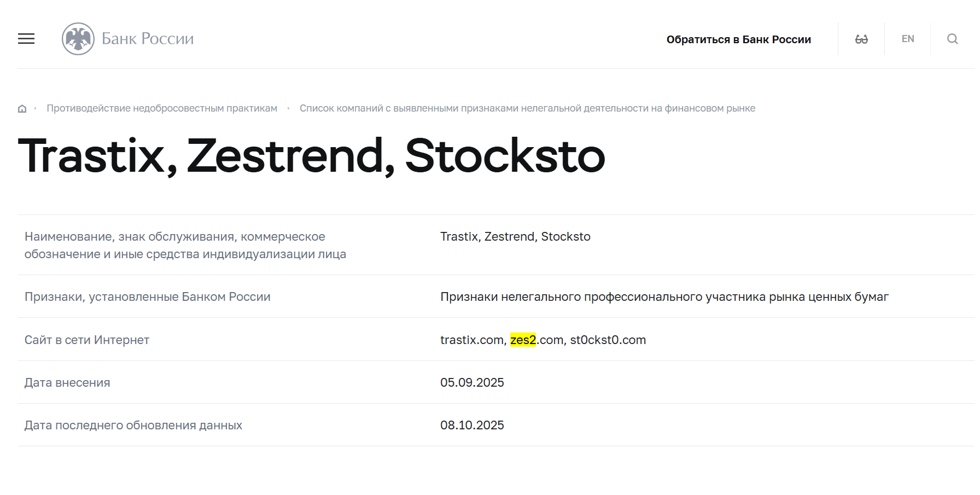Open site search via magnifier icon
This screenshot has width=980, height=495.
tap(952, 39)
